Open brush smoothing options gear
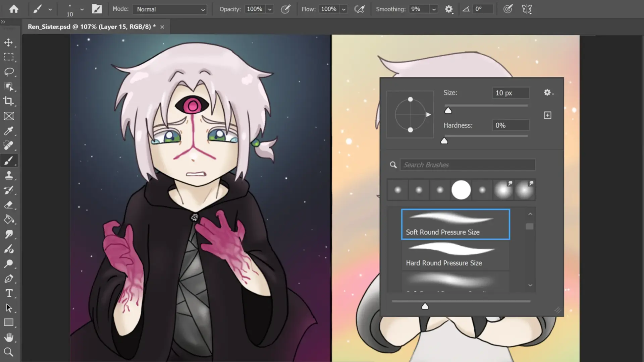This screenshot has height=362, width=644. (449, 9)
